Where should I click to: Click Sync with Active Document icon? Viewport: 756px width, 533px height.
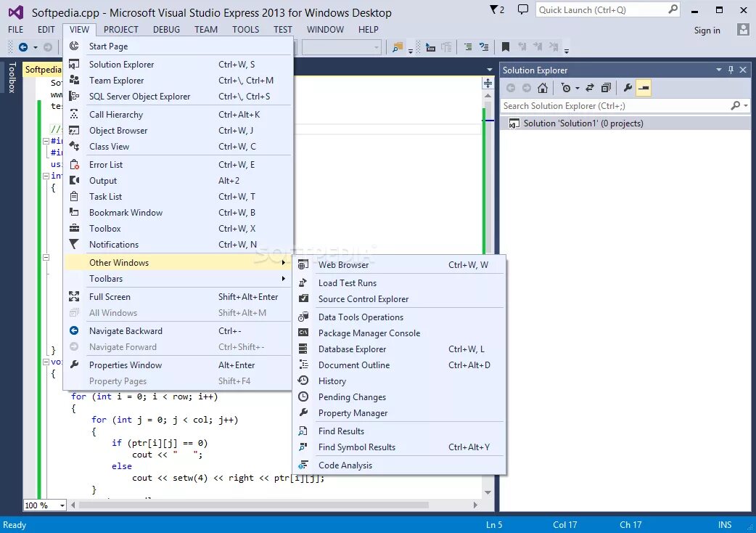(590, 88)
